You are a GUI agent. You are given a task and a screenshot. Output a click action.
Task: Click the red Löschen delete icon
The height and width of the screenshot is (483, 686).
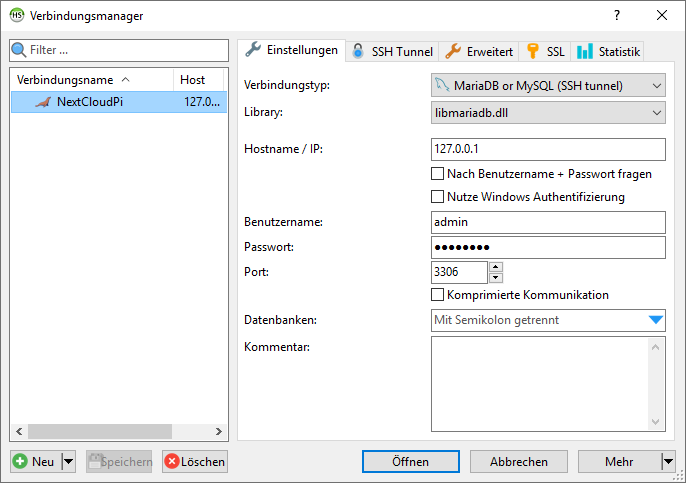click(171, 461)
